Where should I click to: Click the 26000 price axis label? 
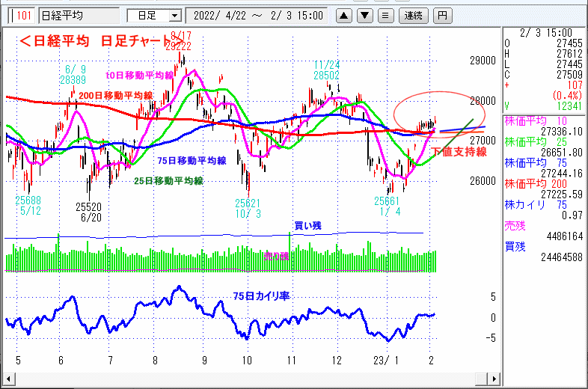[x=483, y=181]
